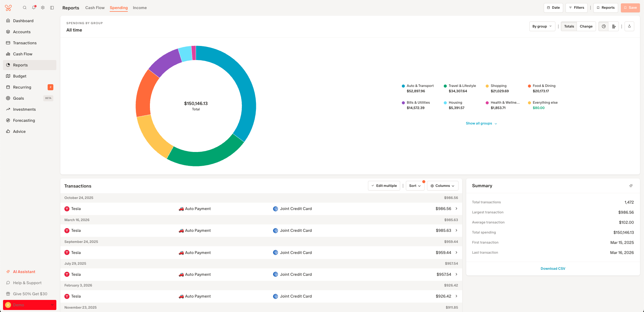Click sparkle icon in Summary panel
Viewport: 644px width, 312px height.
(631, 186)
